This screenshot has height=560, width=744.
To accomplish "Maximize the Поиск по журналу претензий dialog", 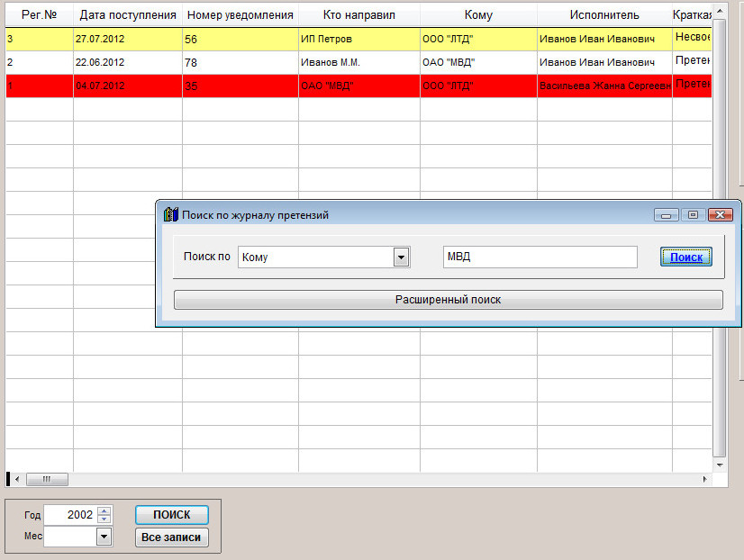I will [x=693, y=215].
